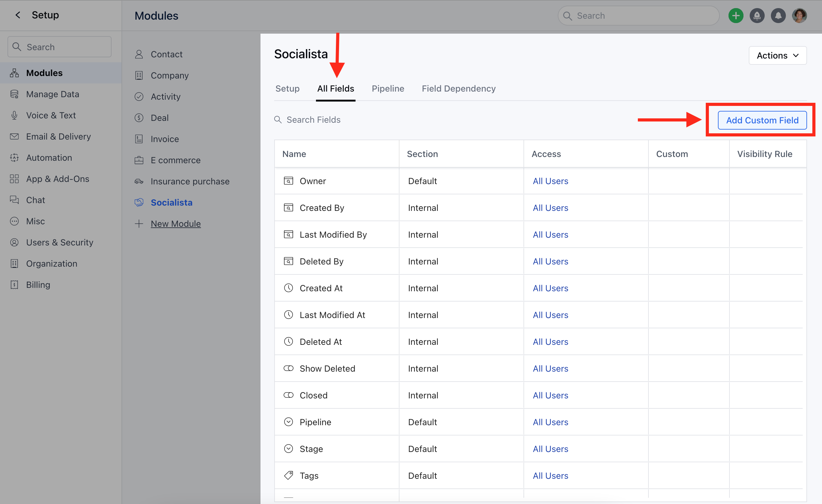Screen dimensions: 822x504
Task: Click the plus icon beside New Module
Action: point(139,223)
